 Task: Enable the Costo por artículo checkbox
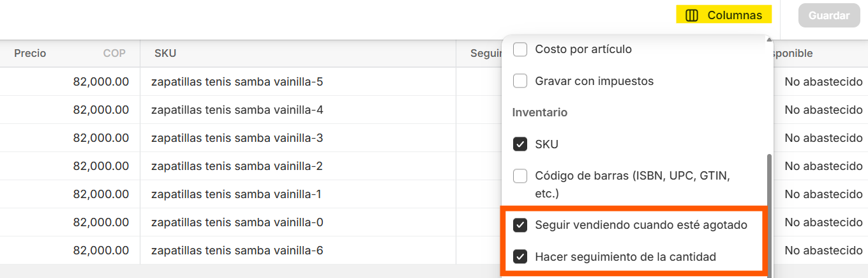coord(520,49)
